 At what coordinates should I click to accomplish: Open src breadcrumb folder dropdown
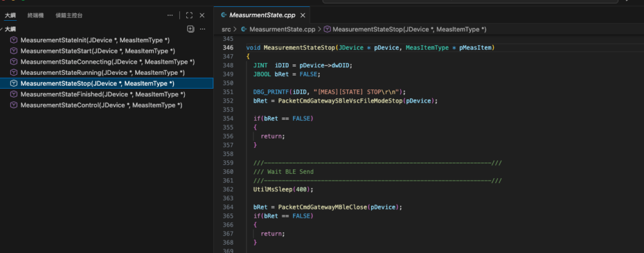pos(226,29)
